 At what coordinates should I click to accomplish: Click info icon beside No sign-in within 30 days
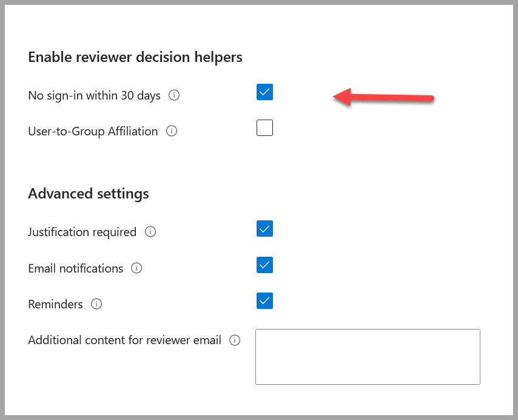coord(174,95)
